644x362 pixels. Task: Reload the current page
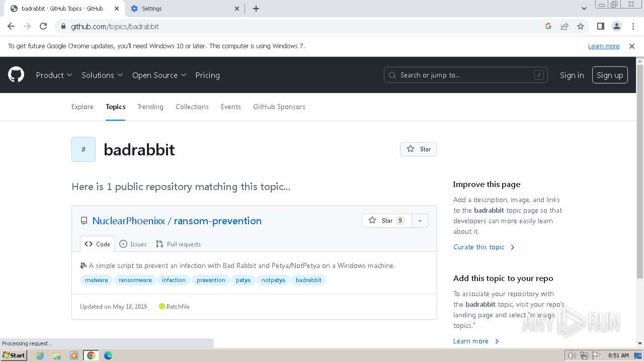[x=43, y=26]
